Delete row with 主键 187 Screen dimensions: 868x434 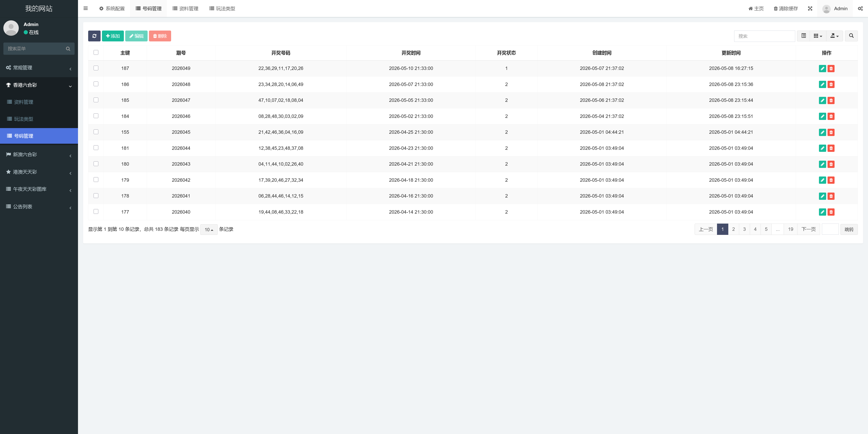point(831,69)
